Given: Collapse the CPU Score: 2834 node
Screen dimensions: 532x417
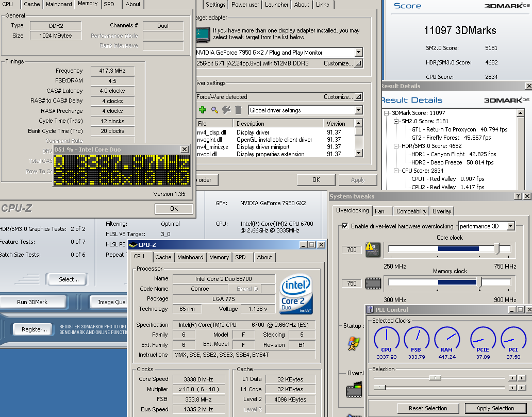Looking at the screenshot, I should pyautogui.click(x=396, y=171).
